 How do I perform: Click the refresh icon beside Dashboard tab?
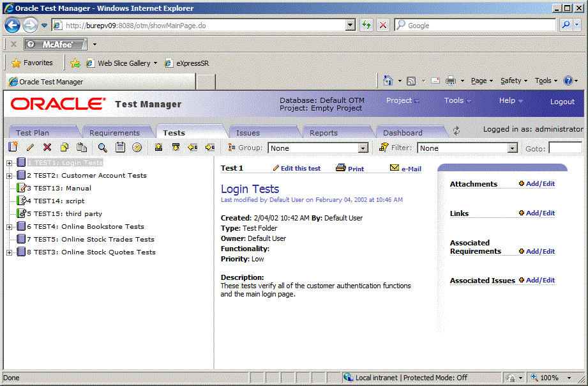click(456, 130)
